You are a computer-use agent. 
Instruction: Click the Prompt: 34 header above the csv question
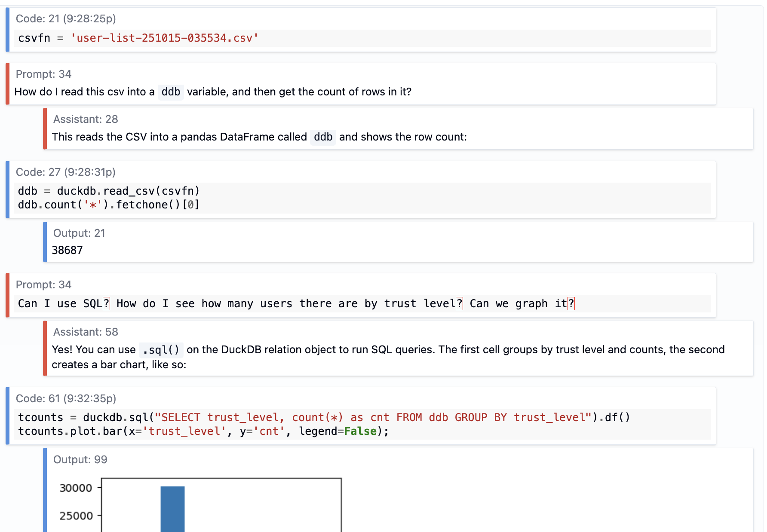[x=43, y=74]
